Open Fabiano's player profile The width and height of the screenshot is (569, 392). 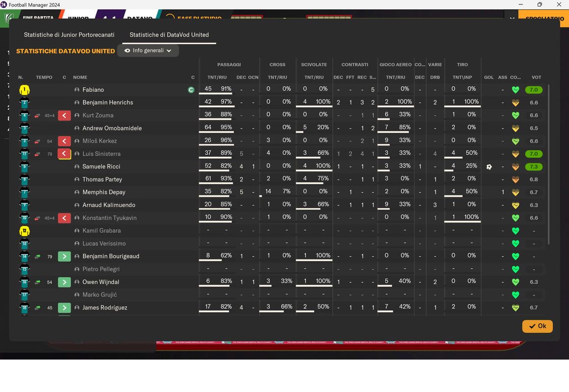(93, 90)
